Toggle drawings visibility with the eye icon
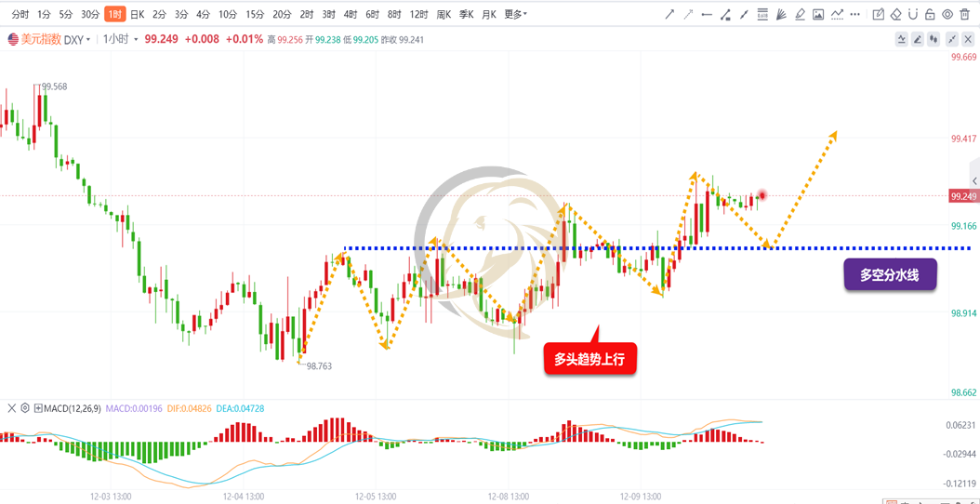Screen dimensions: 980x504 pyautogui.click(x=947, y=14)
